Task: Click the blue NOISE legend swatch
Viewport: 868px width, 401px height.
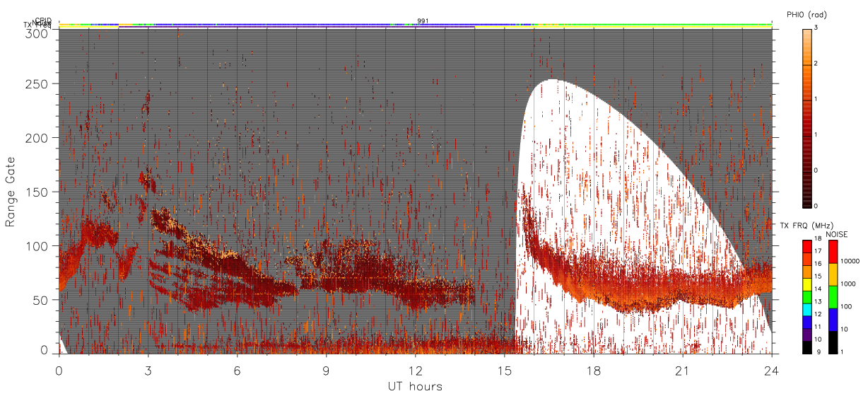Action: (833, 320)
